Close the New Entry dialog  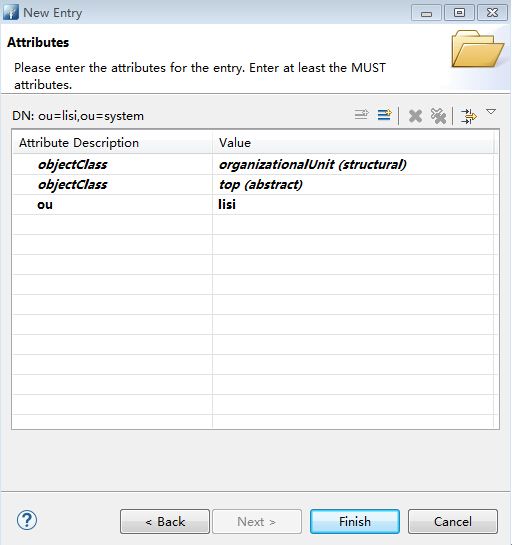492,13
